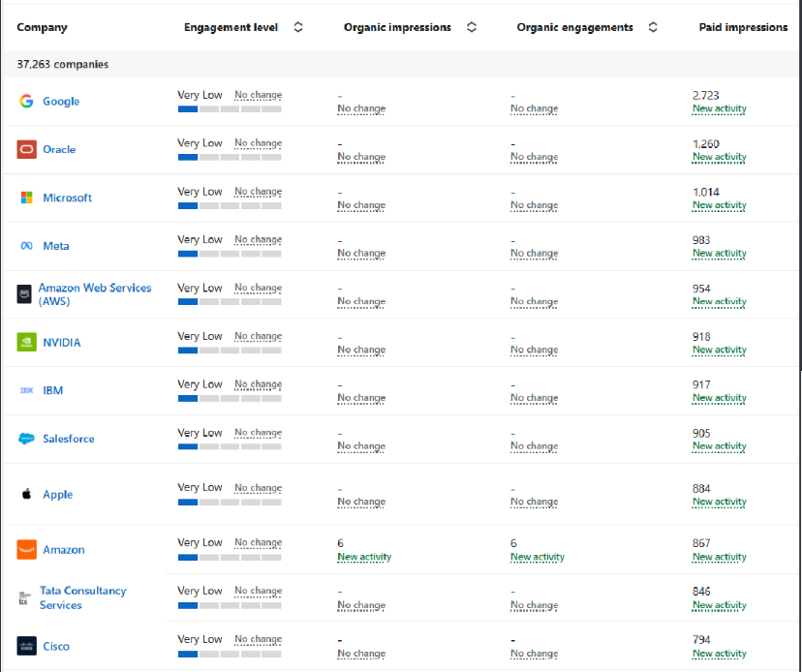Sort by Organic impressions column arrows
The width and height of the screenshot is (802, 672).
click(472, 27)
